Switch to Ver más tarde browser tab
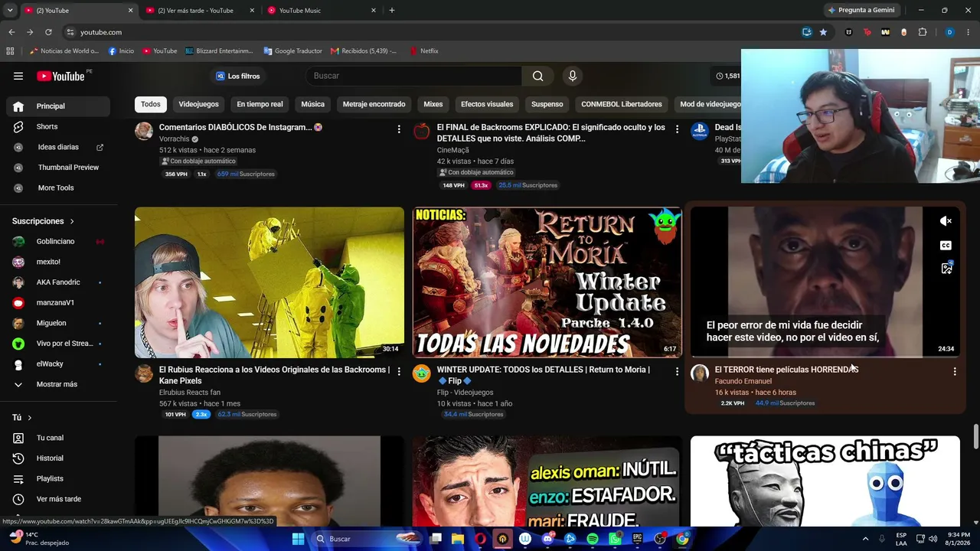The image size is (980, 551). click(x=199, y=10)
